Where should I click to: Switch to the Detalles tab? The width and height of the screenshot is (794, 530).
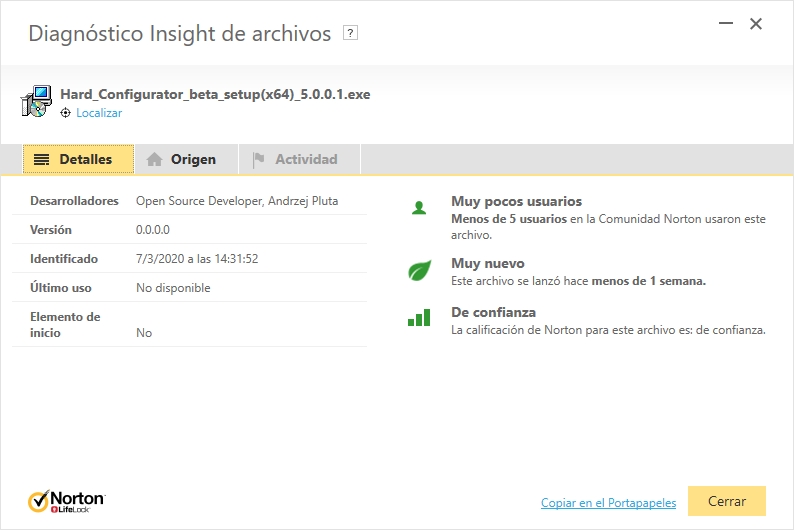coord(78,159)
